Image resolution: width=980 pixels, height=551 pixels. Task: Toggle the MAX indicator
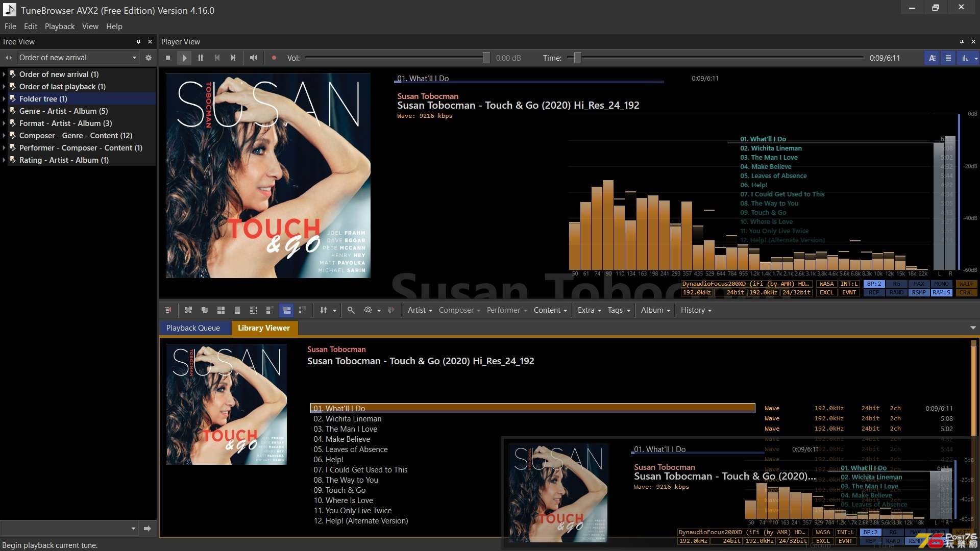pos(919,284)
